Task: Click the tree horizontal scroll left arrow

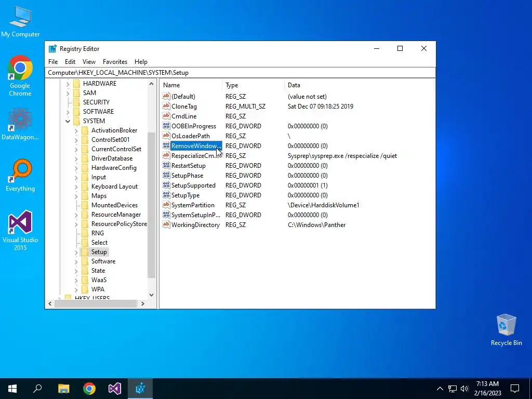Action: coord(50,303)
